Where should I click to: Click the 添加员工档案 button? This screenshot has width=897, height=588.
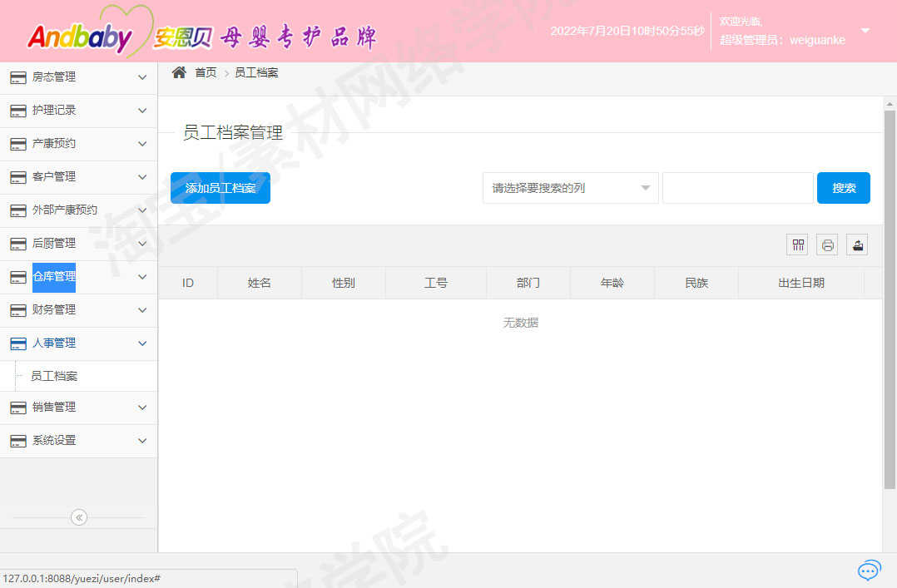click(x=221, y=188)
